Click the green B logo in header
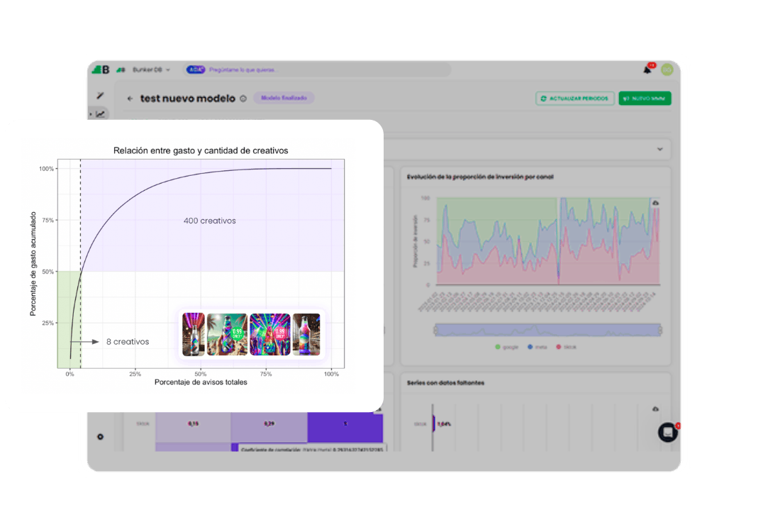768x532 pixels. pyautogui.click(x=101, y=70)
